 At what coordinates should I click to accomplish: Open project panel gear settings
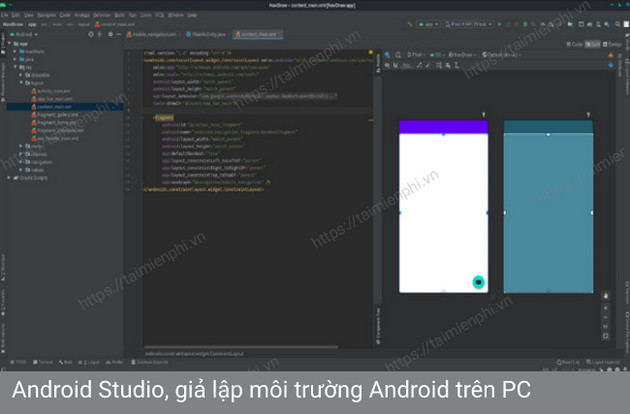110,35
